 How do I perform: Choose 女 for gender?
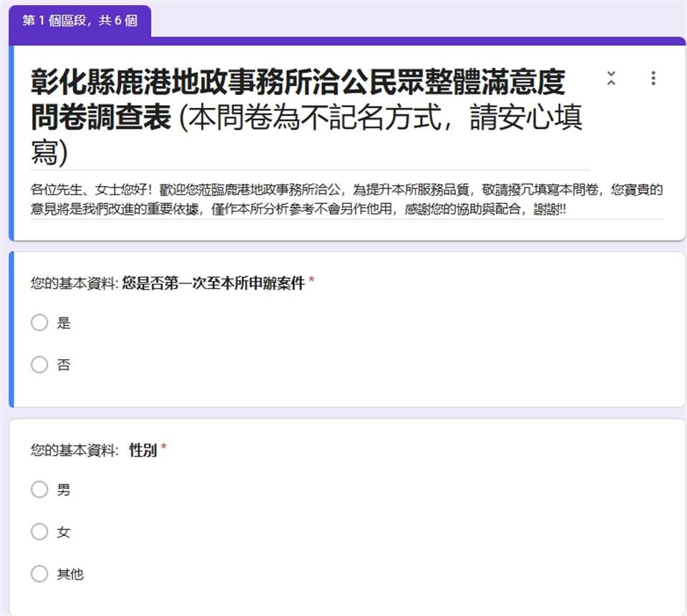[39, 532]
